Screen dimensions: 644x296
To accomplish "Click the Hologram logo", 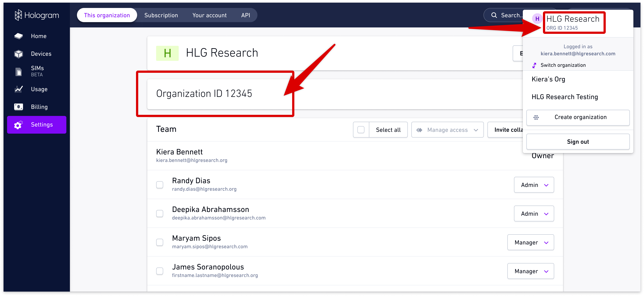I will pos(37,15).
